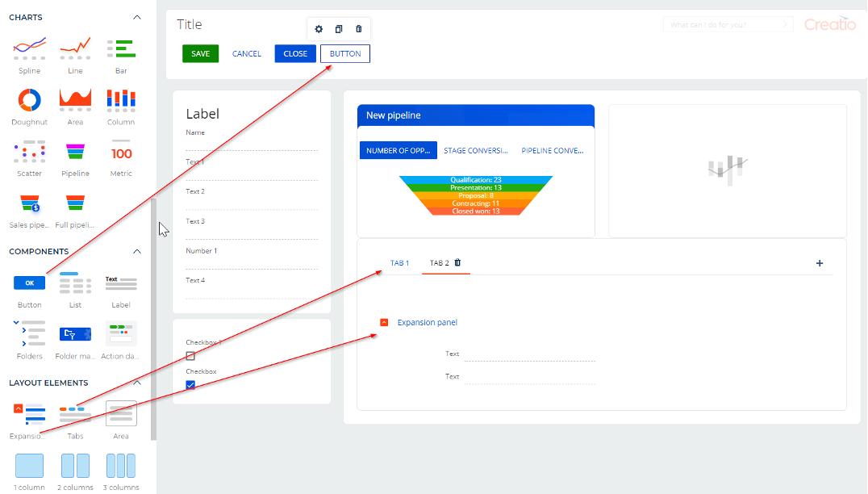Delete selected element with trash icon

point(359,29)
